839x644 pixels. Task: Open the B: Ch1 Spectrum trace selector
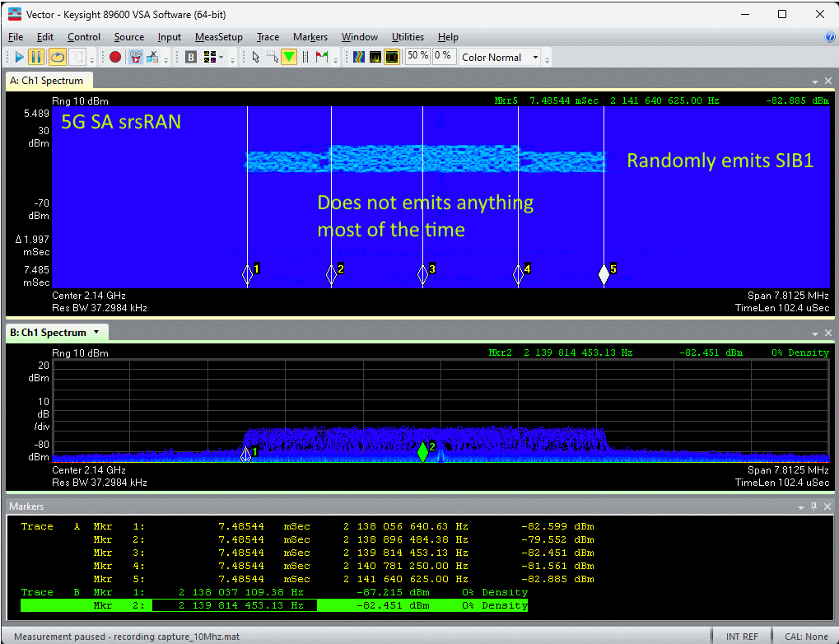pyautogui.click(x=98, y=332)
